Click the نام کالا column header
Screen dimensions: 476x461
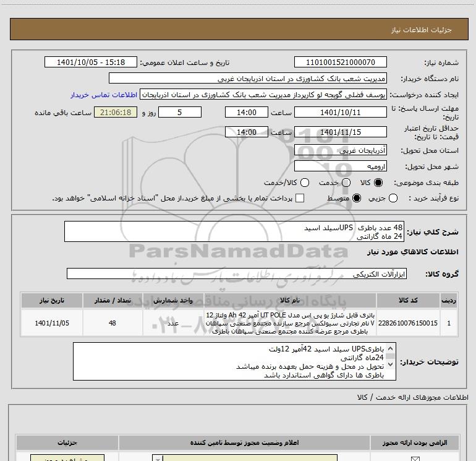pyautogui.click(x=290, y=300)
